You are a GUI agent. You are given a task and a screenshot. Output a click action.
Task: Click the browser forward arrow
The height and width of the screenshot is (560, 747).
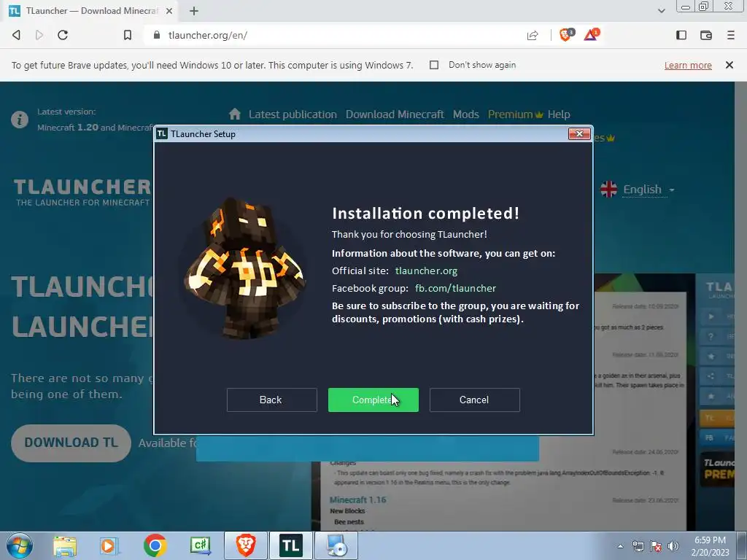coord(39,35)
